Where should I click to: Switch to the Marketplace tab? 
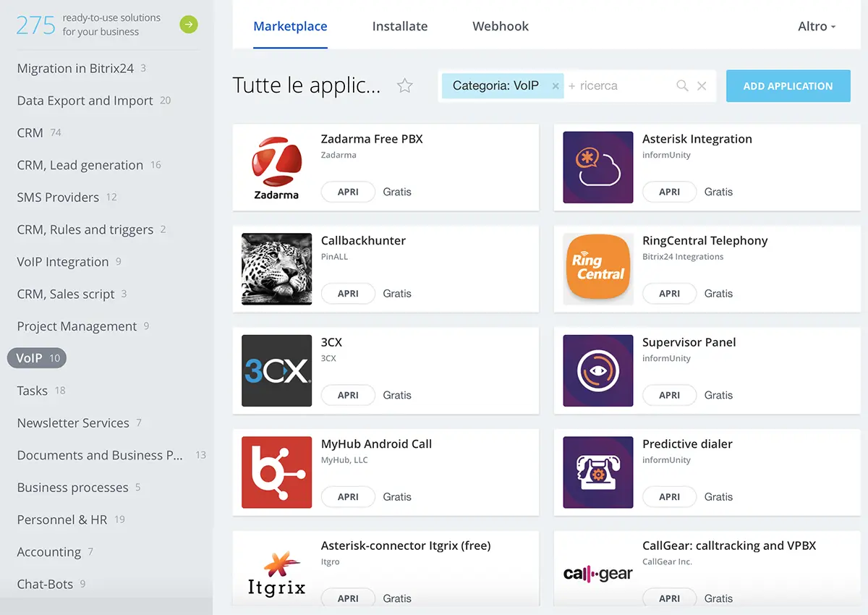click(290, 27)
